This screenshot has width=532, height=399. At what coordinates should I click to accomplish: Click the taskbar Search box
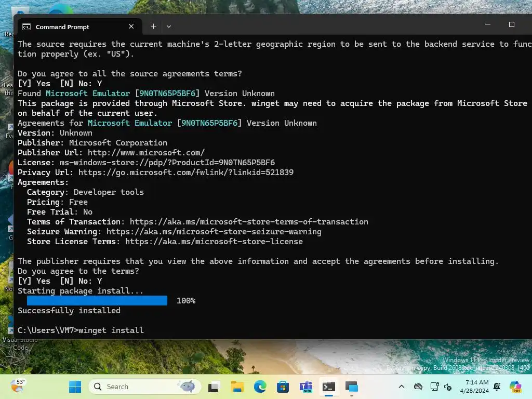coord(145,387)
